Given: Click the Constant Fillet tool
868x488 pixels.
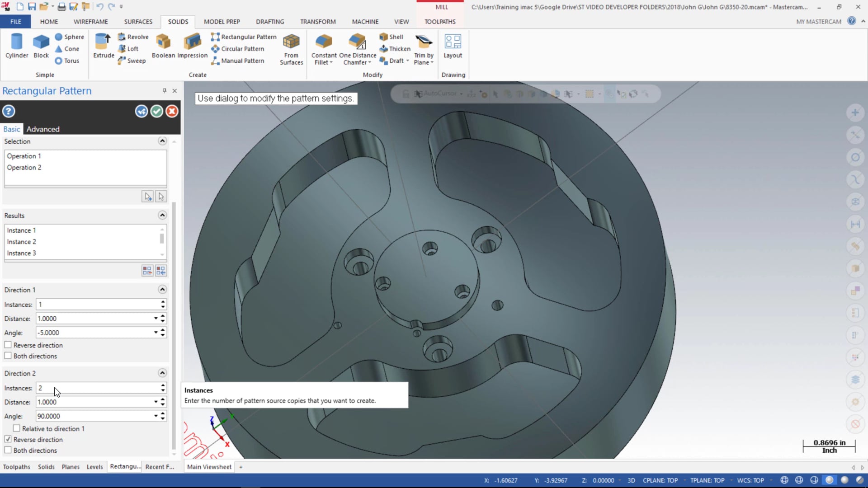Looking at the screenshot, I should pyautogui.click(x=323, y=49).
